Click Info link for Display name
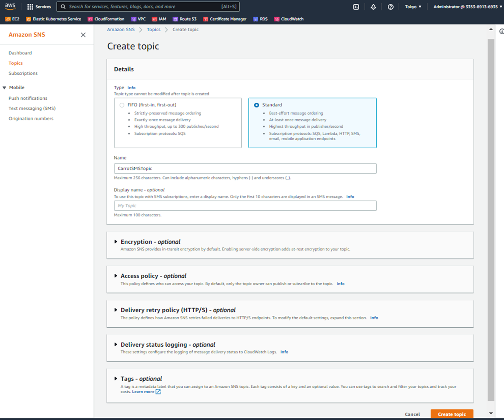The height and width of the screenshot is (420, 504). [x=350, y=197]
